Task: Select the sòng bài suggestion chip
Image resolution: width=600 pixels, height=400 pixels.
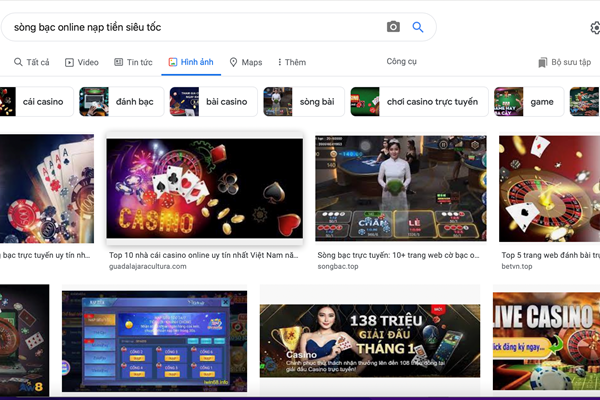Action: point(304,101)
